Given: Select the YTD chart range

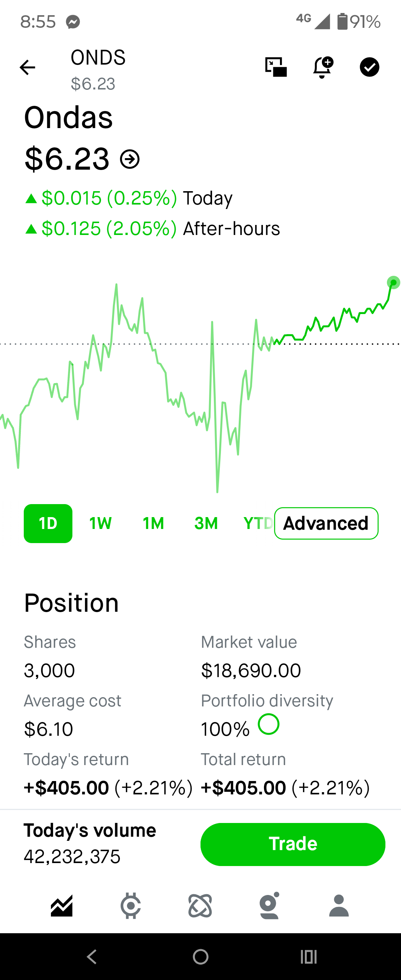Looking at the screenshot, I should (x=258, y=523).
